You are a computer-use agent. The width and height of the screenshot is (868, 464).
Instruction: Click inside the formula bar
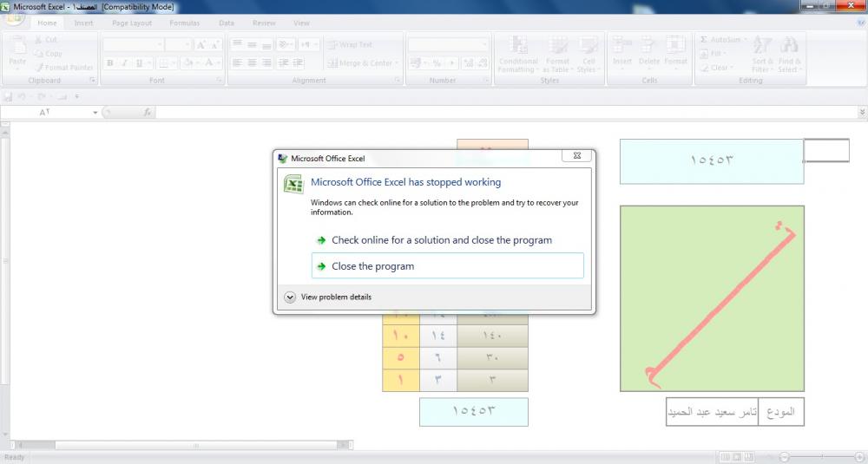pos(507,112)
